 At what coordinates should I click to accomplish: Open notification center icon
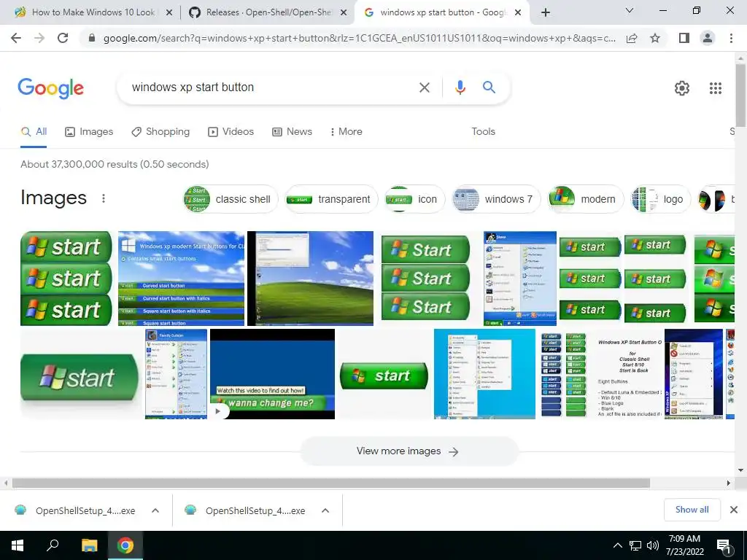click(724, 546)
